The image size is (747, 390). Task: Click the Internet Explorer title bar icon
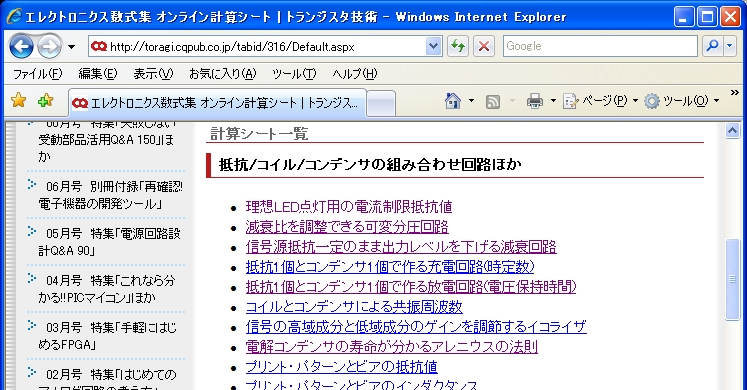(14, 16)
